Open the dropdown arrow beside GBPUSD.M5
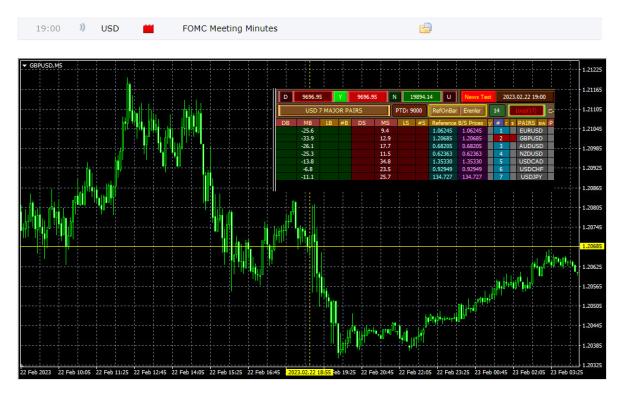 [25, 65]
